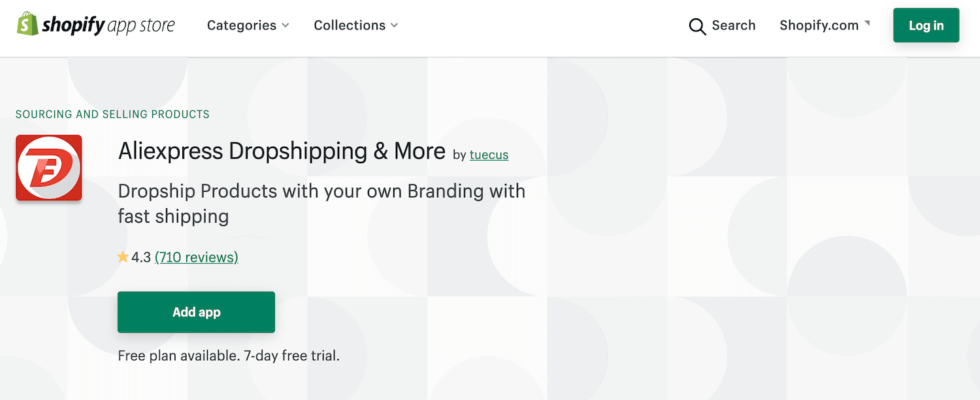Open the tuecus developer link

(489, 155)
